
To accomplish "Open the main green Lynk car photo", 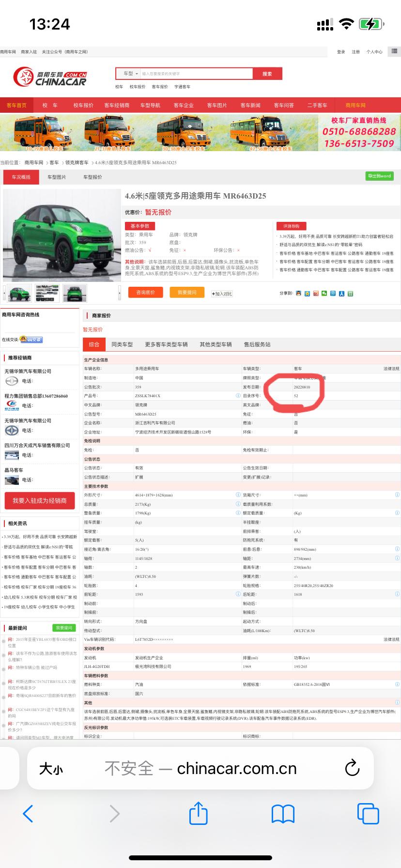I will tap(62, 235).
